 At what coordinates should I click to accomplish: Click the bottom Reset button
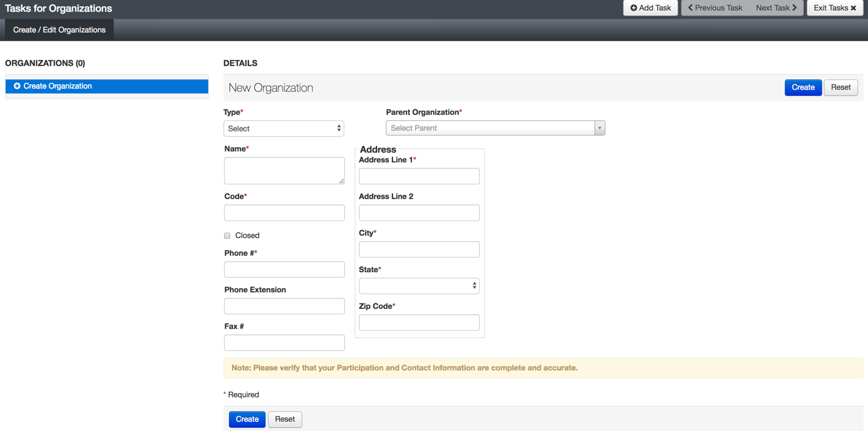[x=285, y=419]
